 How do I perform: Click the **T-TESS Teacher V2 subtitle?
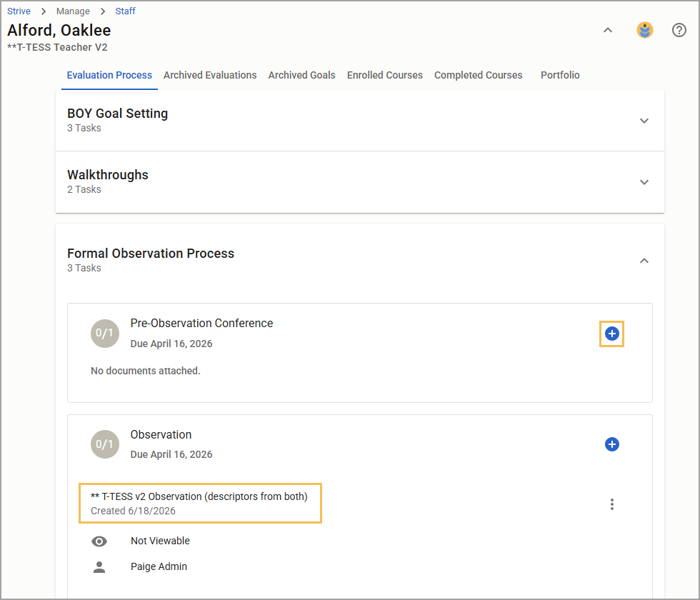[x=57, y=47]
